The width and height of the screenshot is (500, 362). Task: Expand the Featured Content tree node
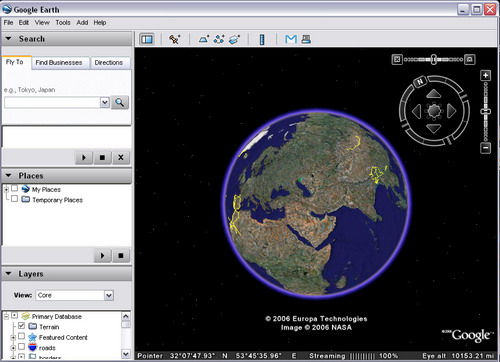click(13, 338)
